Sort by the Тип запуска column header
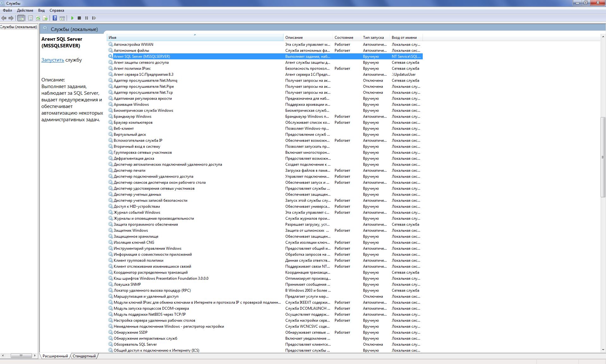The image size is (606, 364). tap(373, 38)
